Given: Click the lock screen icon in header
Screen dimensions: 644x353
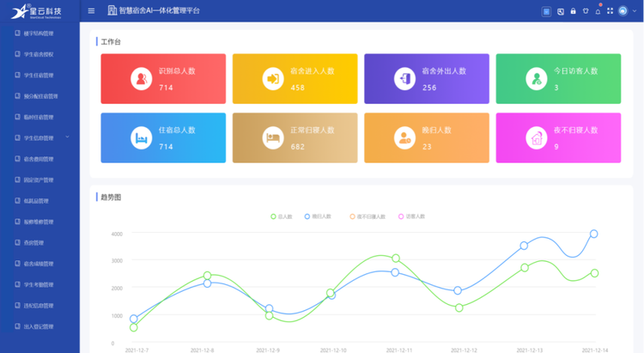Looking at the screenshot, I should pyautogui.click(x=573, y=11).
